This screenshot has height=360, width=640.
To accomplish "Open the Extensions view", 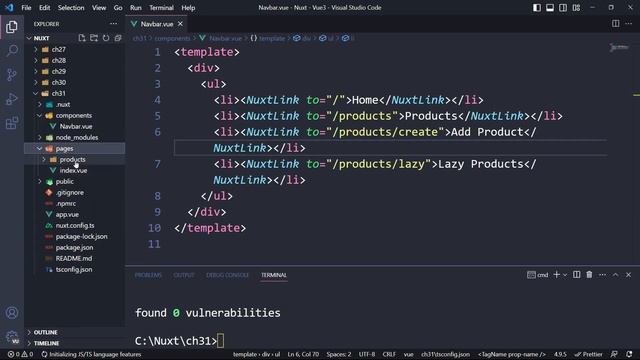I will click(x=12, y=123).
